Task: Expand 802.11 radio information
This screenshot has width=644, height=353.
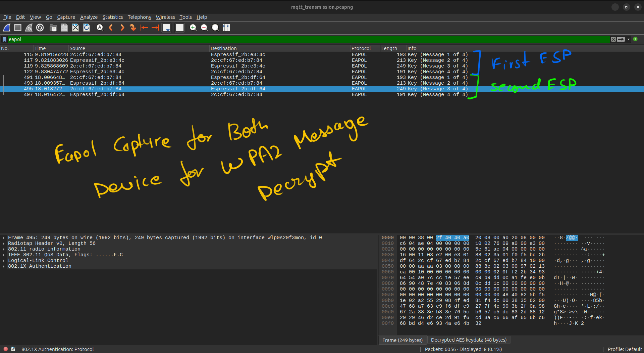Action: click(4, 249)
